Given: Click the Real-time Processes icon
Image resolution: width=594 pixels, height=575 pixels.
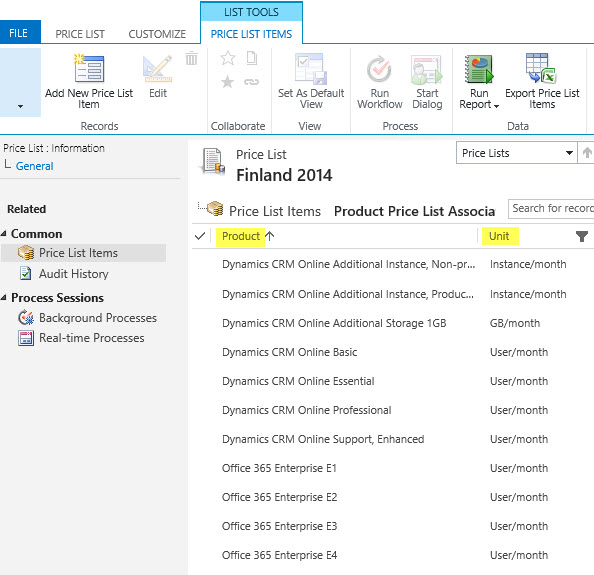Looking at the screenshot, I should point(26,338).
